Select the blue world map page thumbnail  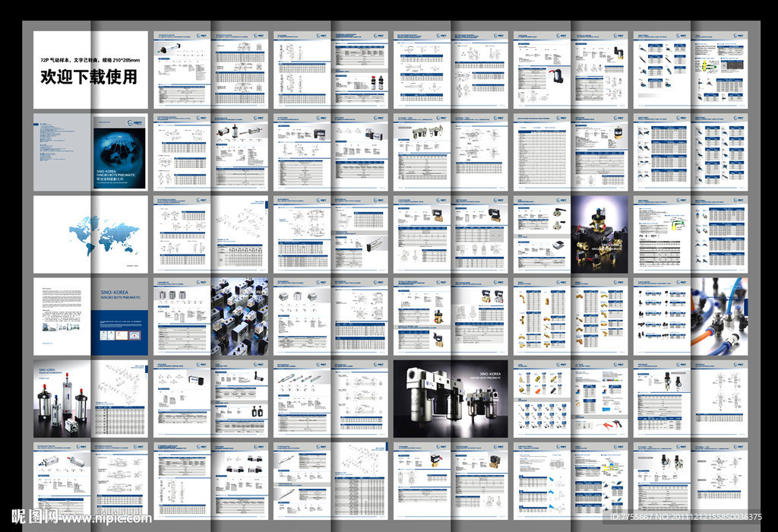(91, 234)
